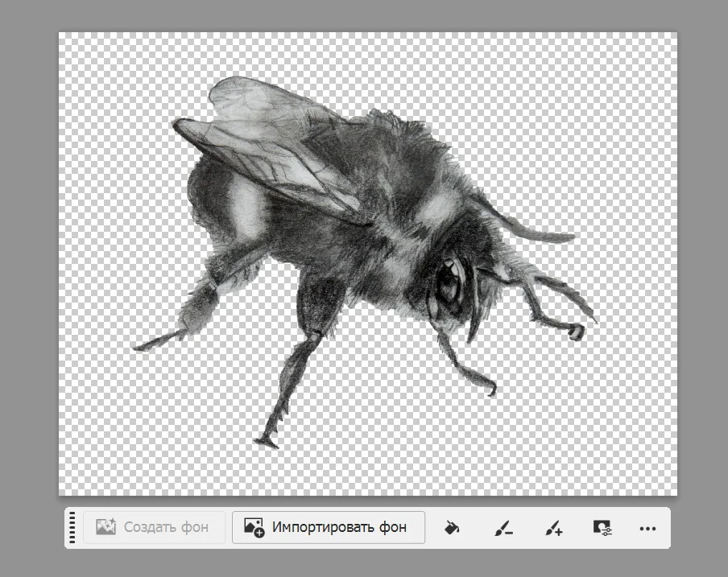Open the mask properties icon with sliders
Viewport: 728px width, 577px height.
point(602,528)
